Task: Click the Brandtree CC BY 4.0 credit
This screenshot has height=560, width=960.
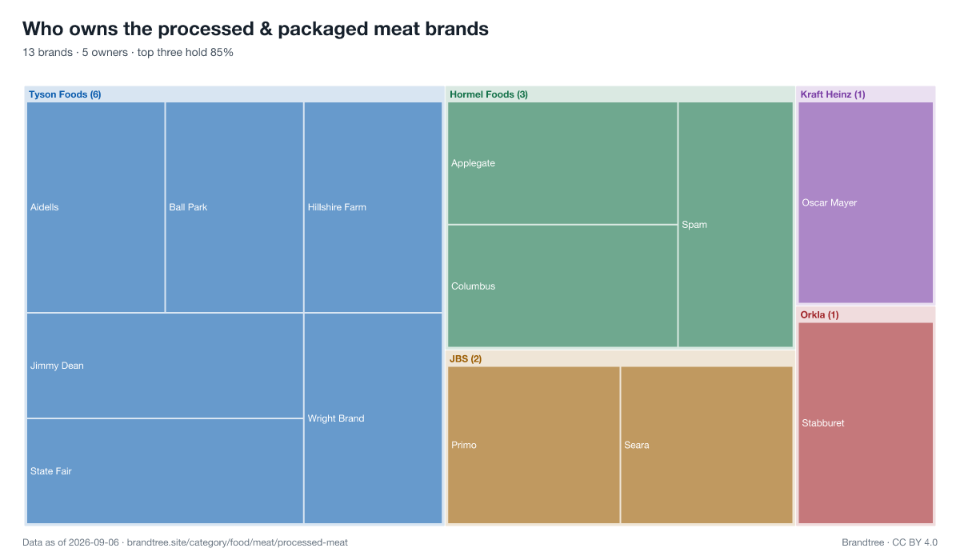Action: coord(890,542)
